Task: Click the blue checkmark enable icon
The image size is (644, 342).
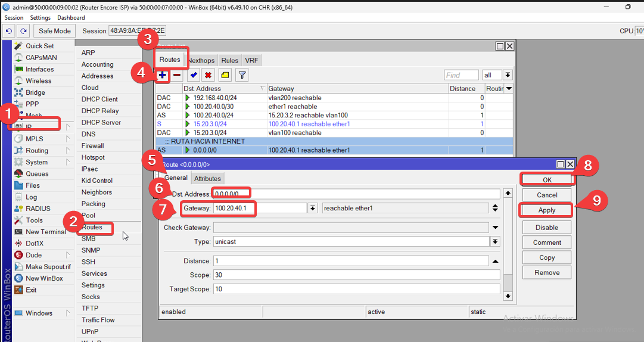Action: (x=194, y=75)
